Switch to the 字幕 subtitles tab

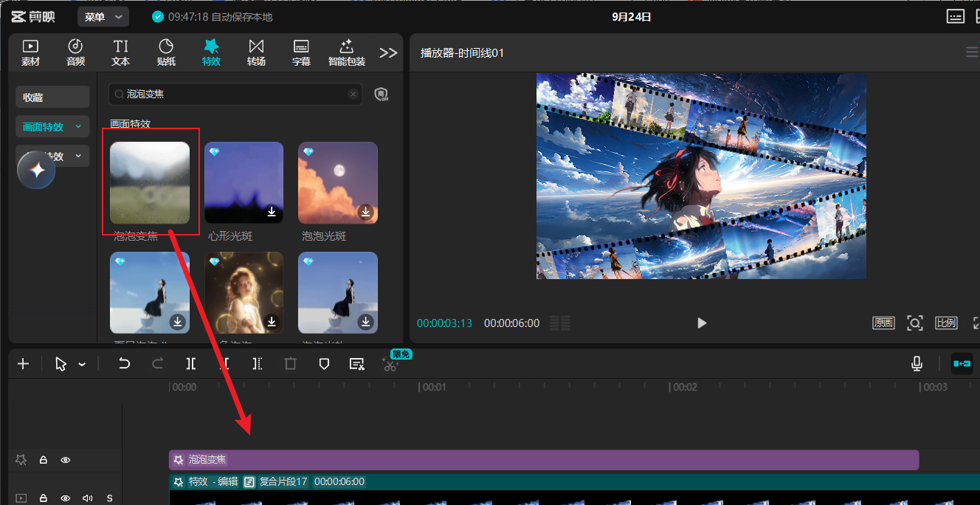(301, 52)
